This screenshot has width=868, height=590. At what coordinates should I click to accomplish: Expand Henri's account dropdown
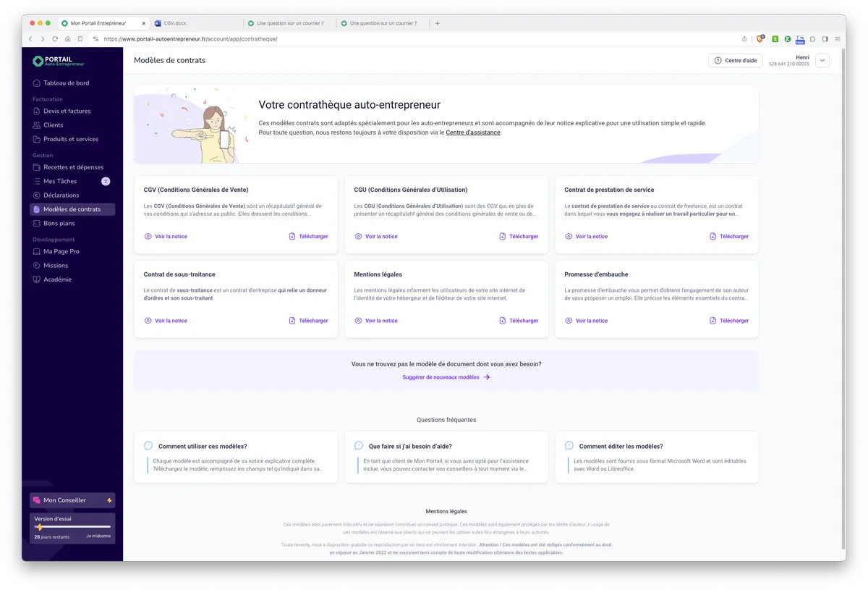tap(822, 61)
